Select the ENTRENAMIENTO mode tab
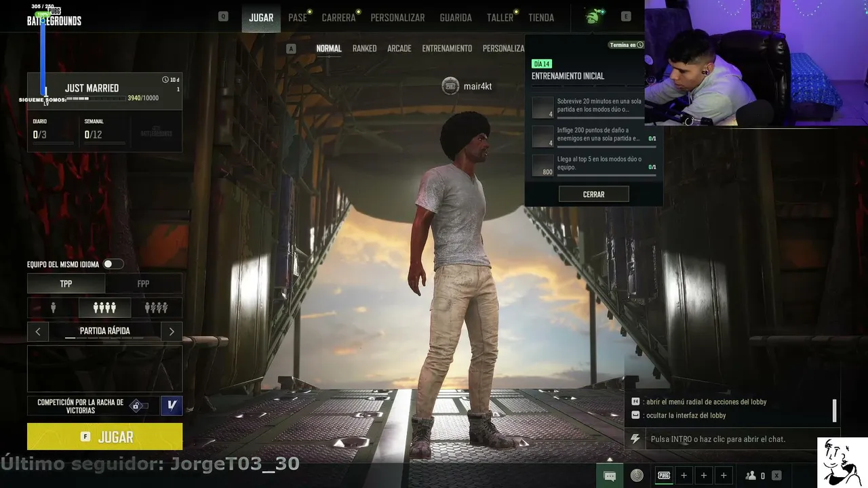868x488 pixels. coord(447,49)
